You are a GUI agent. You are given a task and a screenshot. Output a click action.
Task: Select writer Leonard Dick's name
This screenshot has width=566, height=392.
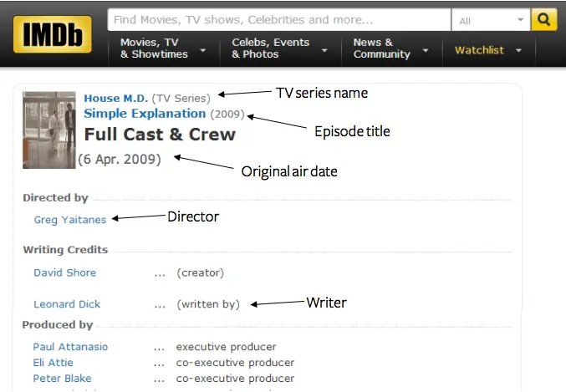pos(67,304)
